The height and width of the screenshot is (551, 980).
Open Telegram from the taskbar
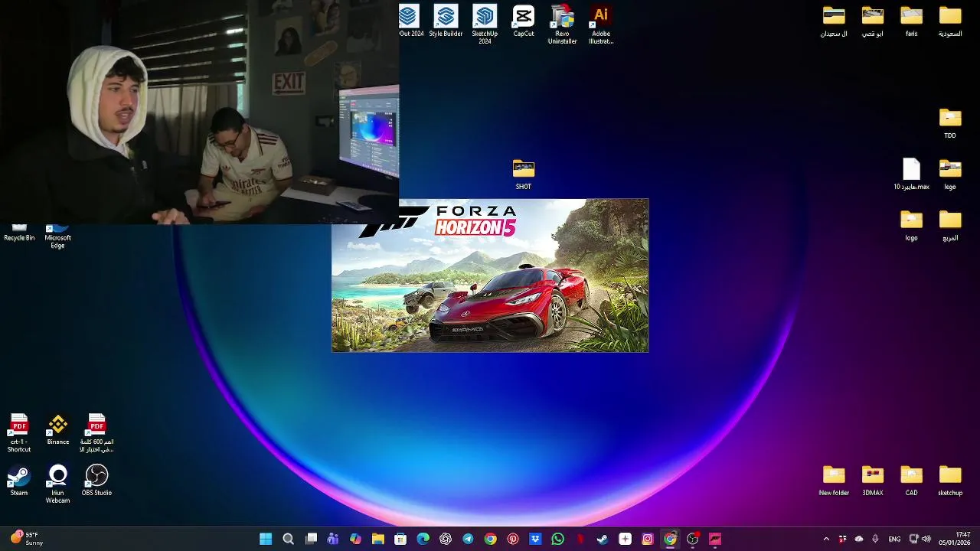[x=468, y=539]
